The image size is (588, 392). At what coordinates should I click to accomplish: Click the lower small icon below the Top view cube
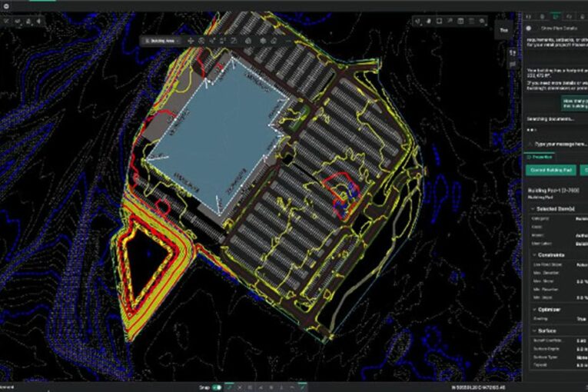[x=512, y=64]
